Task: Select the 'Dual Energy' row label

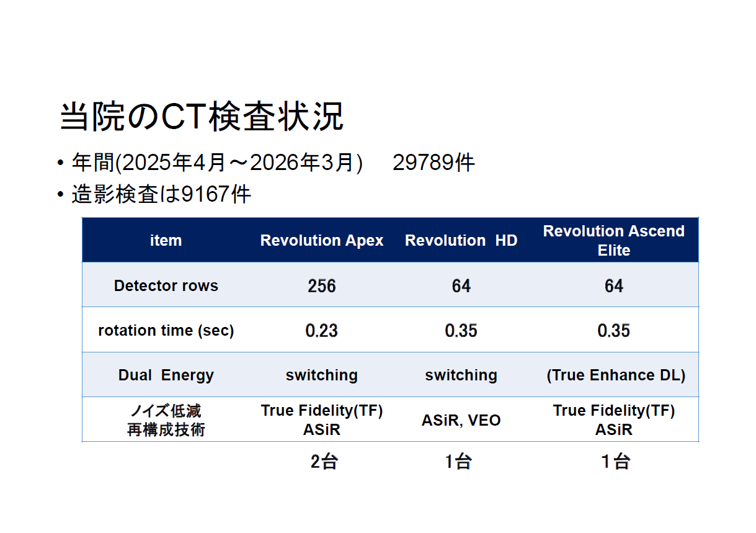Action: pos(166,375)
